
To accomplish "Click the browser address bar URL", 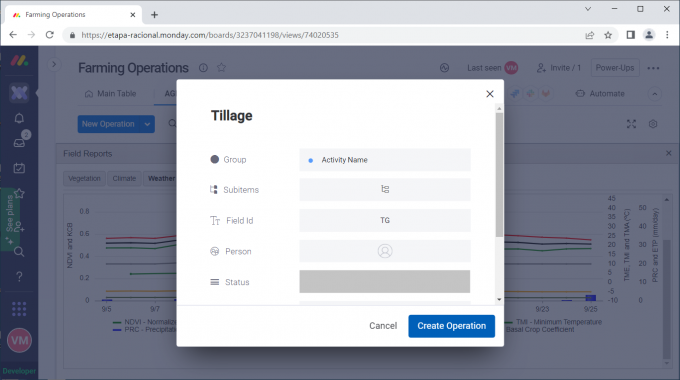I will click(x=210, y=35).
